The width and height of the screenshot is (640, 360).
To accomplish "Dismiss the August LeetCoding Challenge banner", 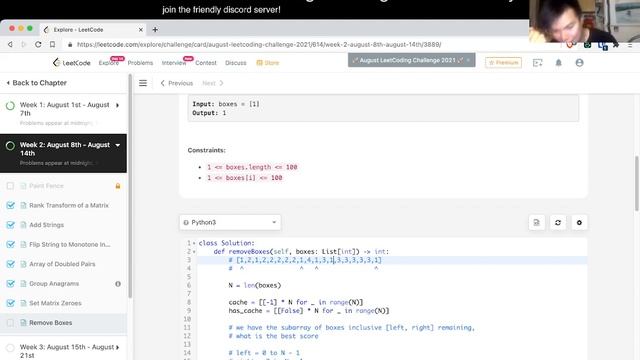I will [x=468, y=60].
